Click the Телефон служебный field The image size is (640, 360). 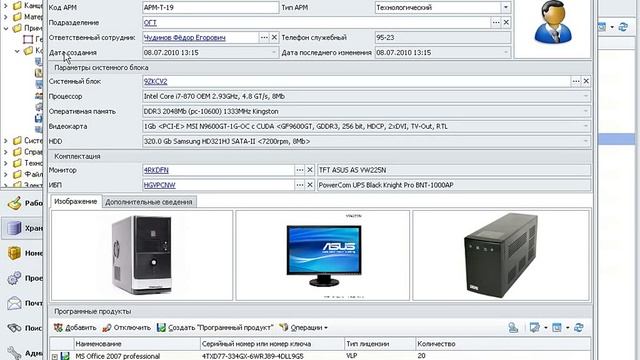point(443,38)
